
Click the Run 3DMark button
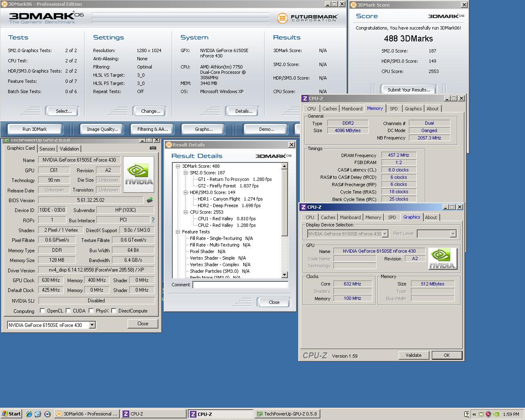(x=34, y=129)
